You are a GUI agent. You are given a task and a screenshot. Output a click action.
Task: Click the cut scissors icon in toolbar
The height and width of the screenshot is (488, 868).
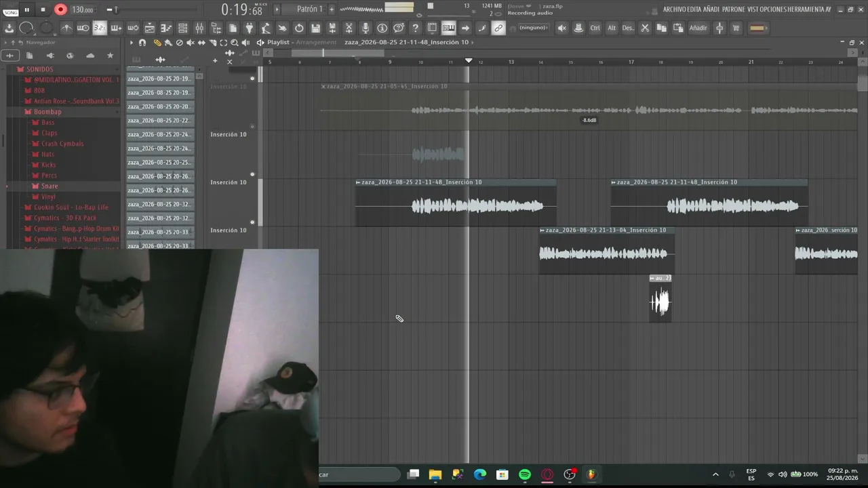click(645, 28)
